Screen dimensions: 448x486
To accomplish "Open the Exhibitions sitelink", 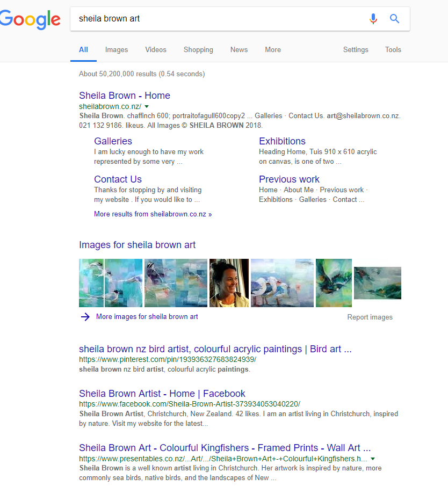I will [282, 141].
